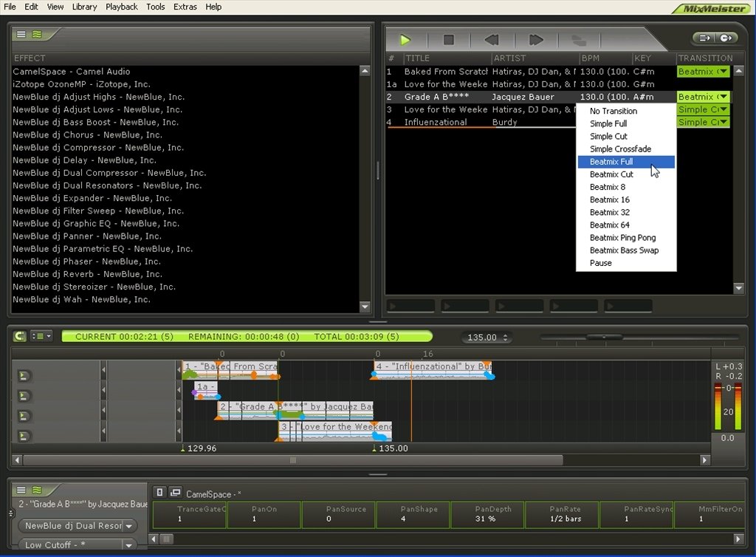Image resolution: width=756 pixels, height=557 pixels.
Task: Click list icon in bottom effects panel header
Action: click(x=21, y=490)
